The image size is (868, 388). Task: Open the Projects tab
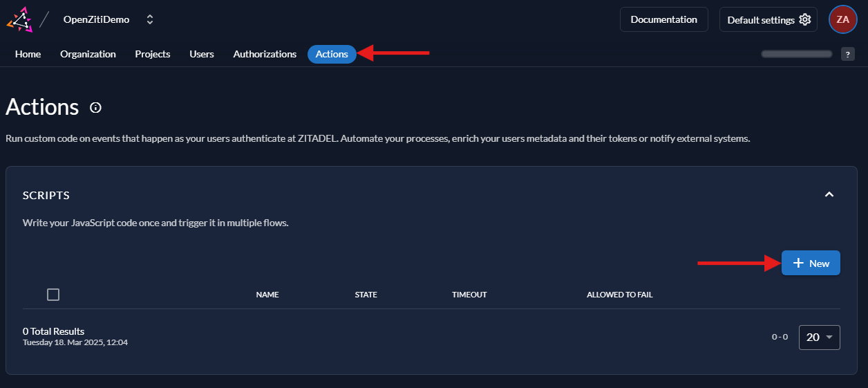[152, 54]
